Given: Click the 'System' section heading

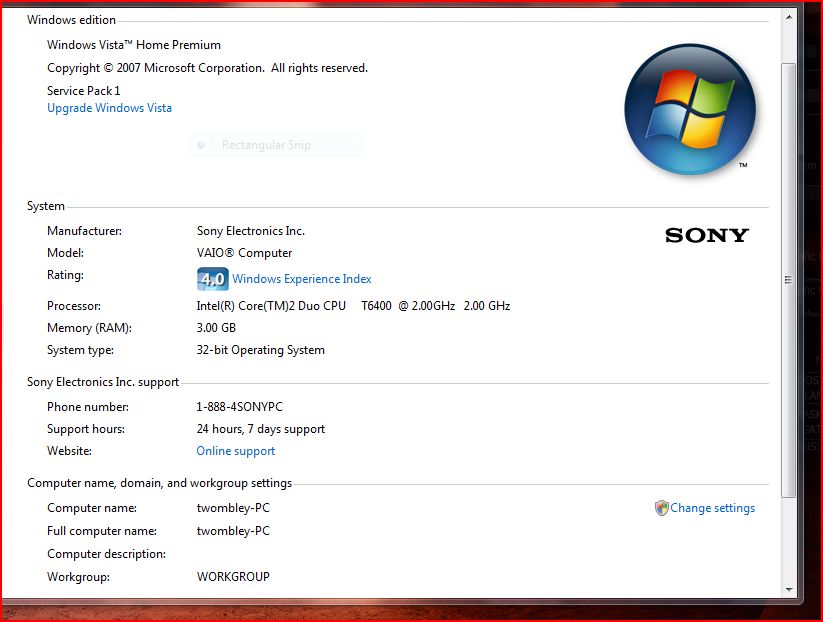Looking at the screenshot, I should tap(46, 206).
